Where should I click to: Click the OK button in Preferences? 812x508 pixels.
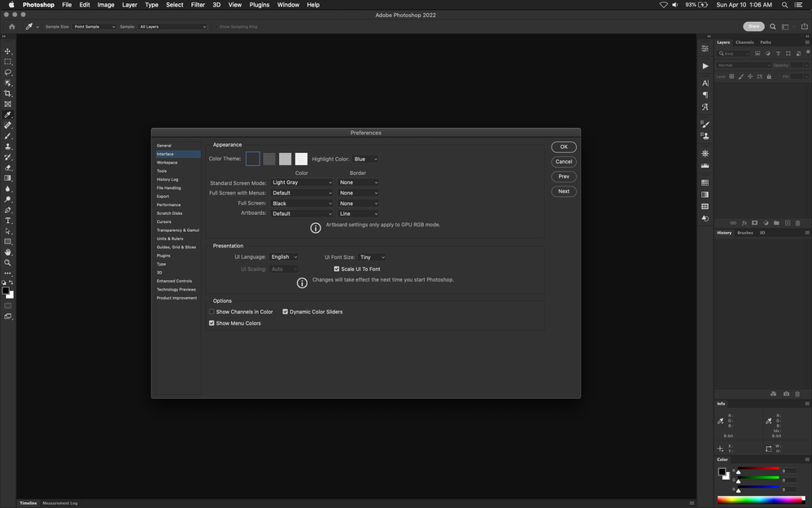(x=563, y=147)
